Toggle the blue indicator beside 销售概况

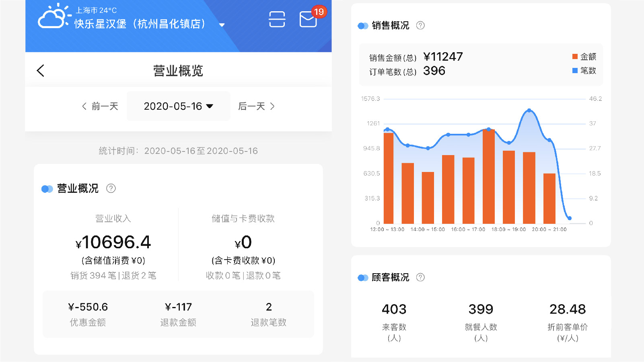362,25
